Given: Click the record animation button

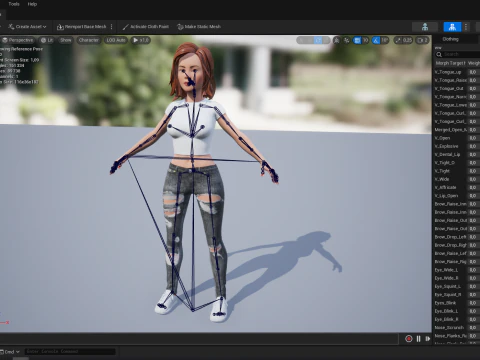Looking at the screenshot, I should tap(409, 339).
